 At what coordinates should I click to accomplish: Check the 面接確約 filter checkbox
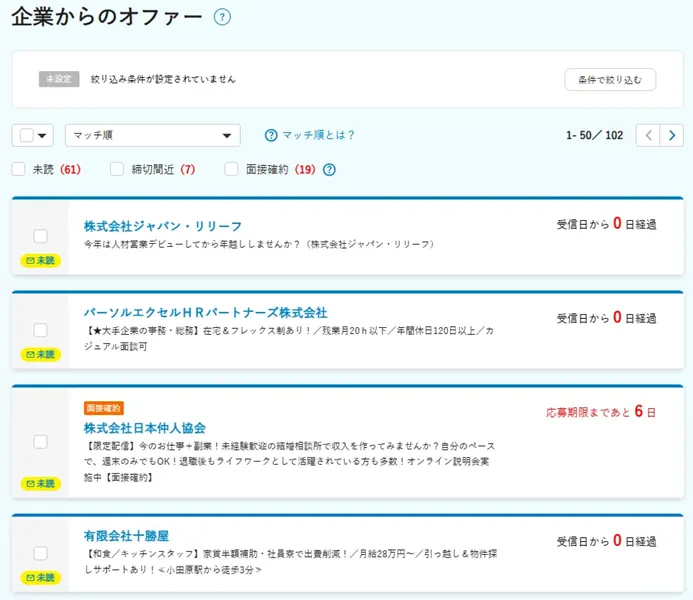231,169
